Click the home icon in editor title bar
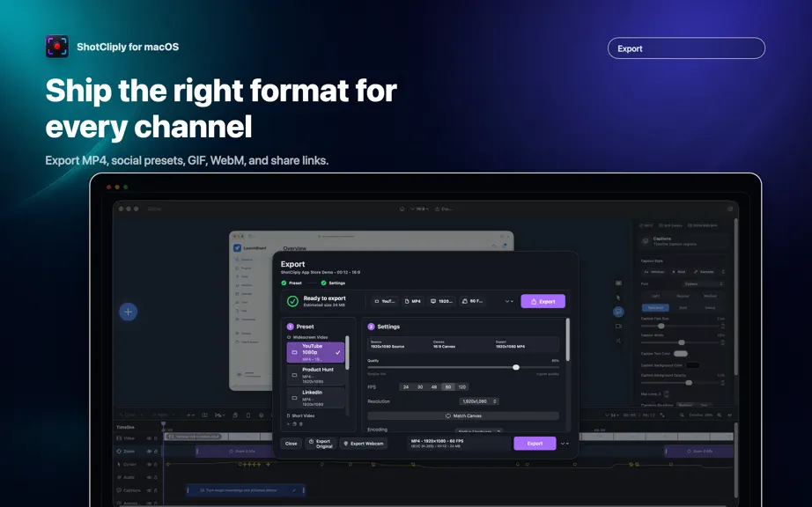812x507 pixels. point(402,209)
